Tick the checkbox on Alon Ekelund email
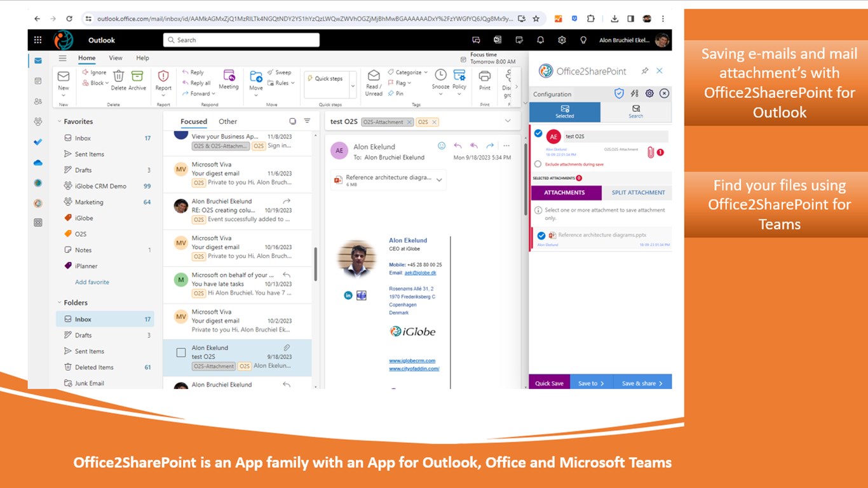868x488 pixels. 180,353
